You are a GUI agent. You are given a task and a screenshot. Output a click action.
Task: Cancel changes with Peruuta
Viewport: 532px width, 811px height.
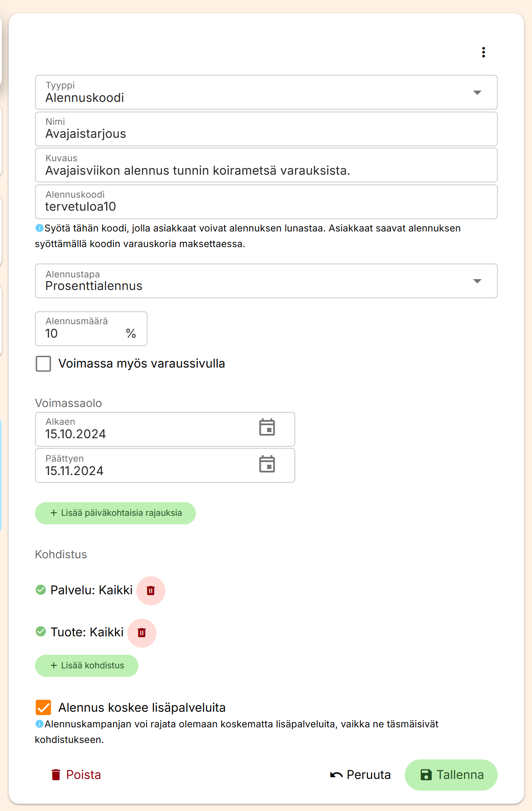pyautogui.click(x=360, y=775)
